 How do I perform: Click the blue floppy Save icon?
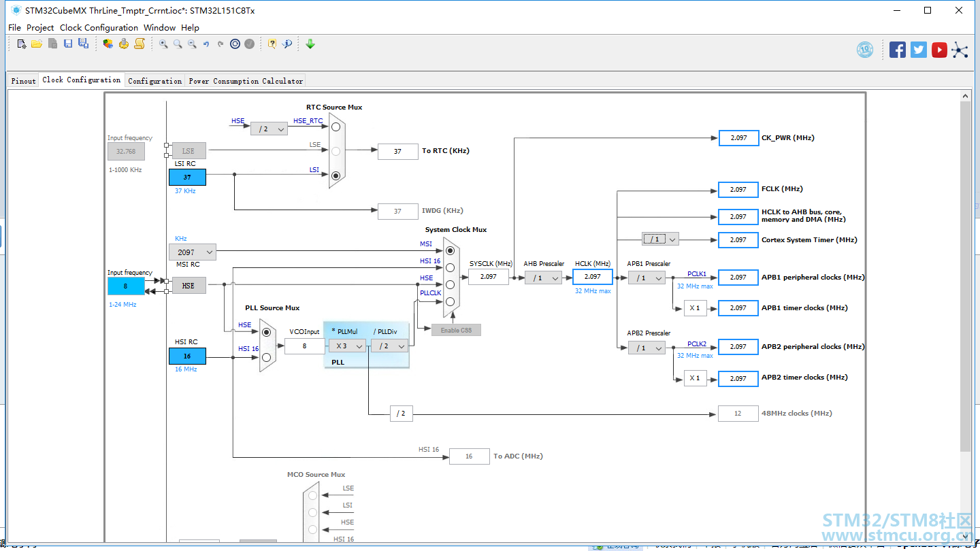(x=68, y=44)
